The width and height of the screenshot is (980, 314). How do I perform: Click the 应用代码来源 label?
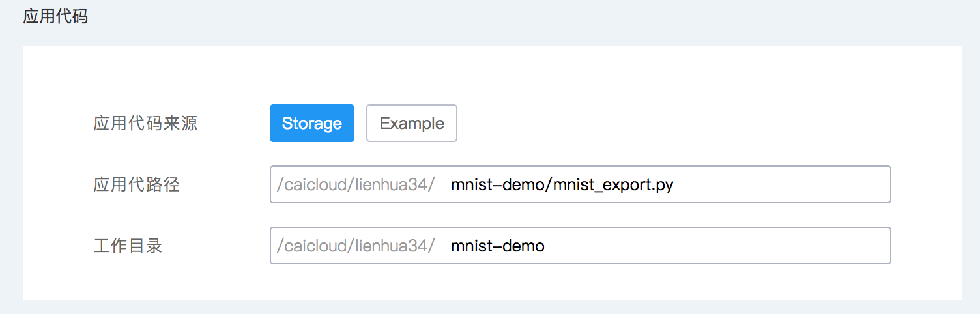145,123
